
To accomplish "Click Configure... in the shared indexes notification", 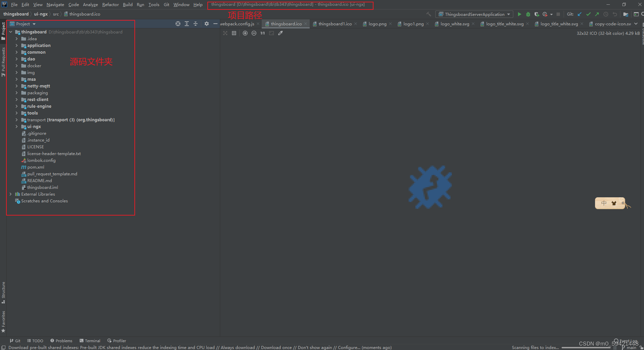I will (x=350, y=347).
